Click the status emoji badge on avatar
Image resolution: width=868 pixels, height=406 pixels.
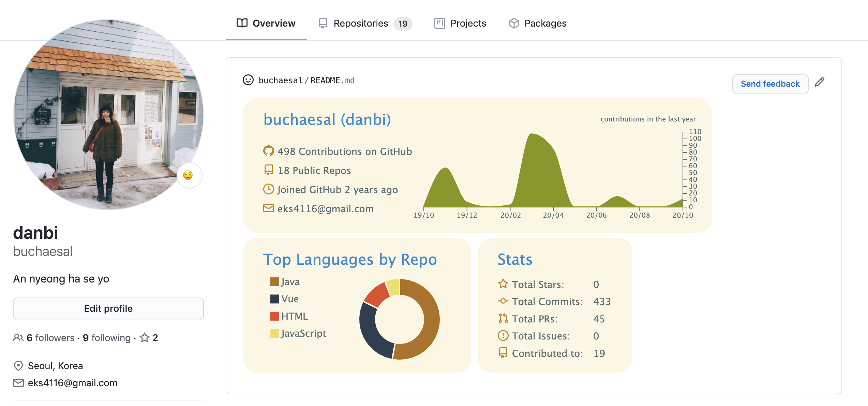tap(188, 175)
